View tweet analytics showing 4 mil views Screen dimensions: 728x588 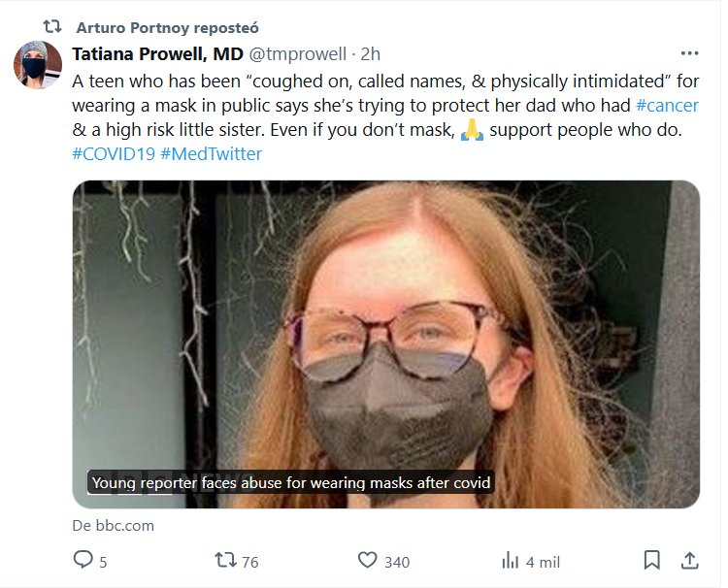(x=511, y=561)
